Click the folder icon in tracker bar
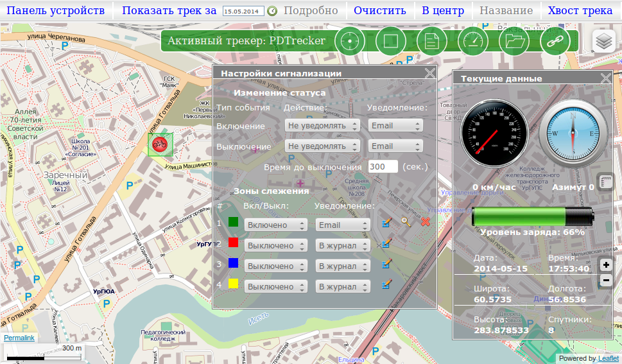The width and height of the screenshot is (622, 364). pos(514,42)
